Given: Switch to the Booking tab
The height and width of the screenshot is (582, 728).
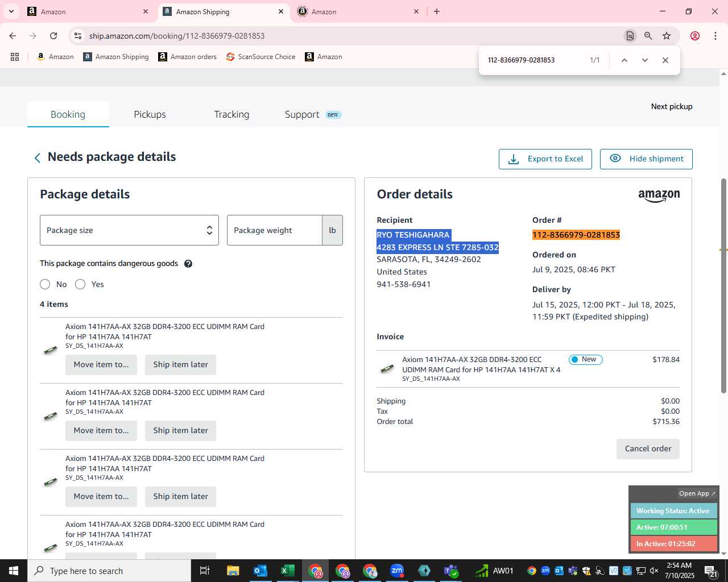Looking at the screenshot, I should pos(68,114).
